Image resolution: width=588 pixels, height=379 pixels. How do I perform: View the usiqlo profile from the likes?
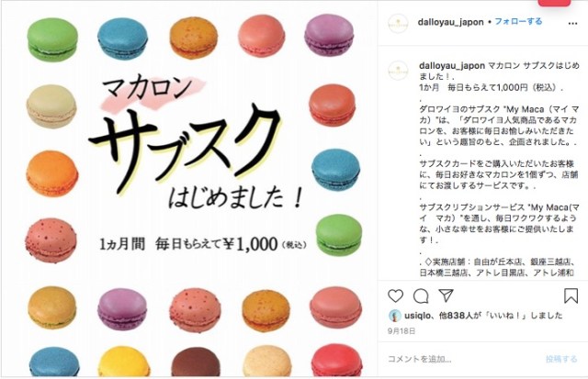point(417,316)
